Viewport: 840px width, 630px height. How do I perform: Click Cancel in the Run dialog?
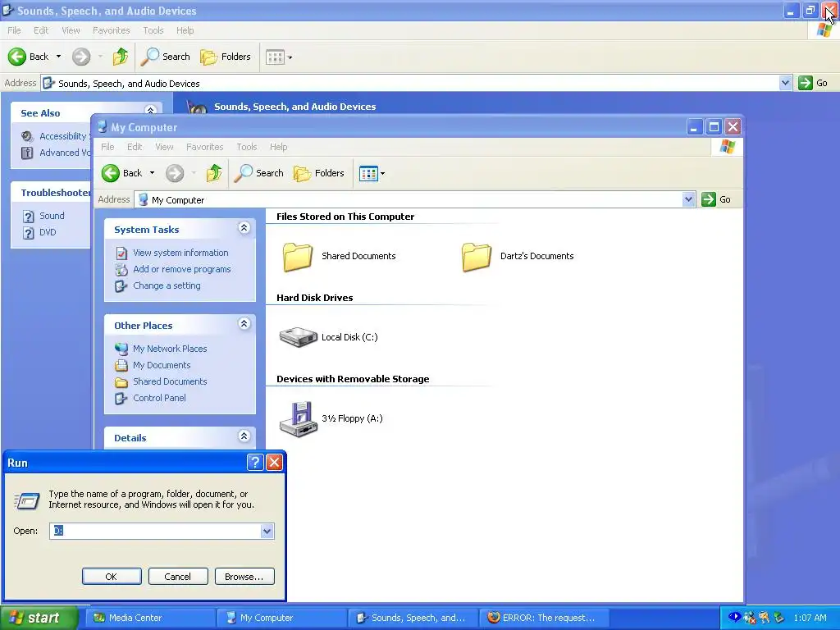tap(178, 577)
